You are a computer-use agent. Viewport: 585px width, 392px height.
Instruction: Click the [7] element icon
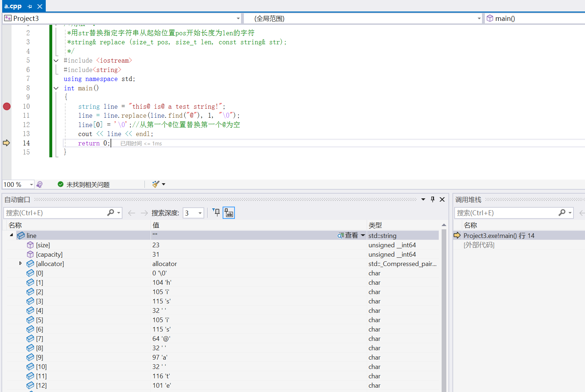tap(30, 339)
